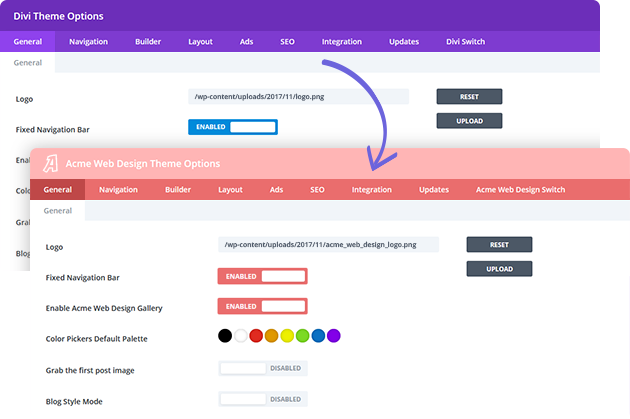Open Navigation tab in Divi Theme Options
This screenshot has height=419, width=630.
coord(88,41)
